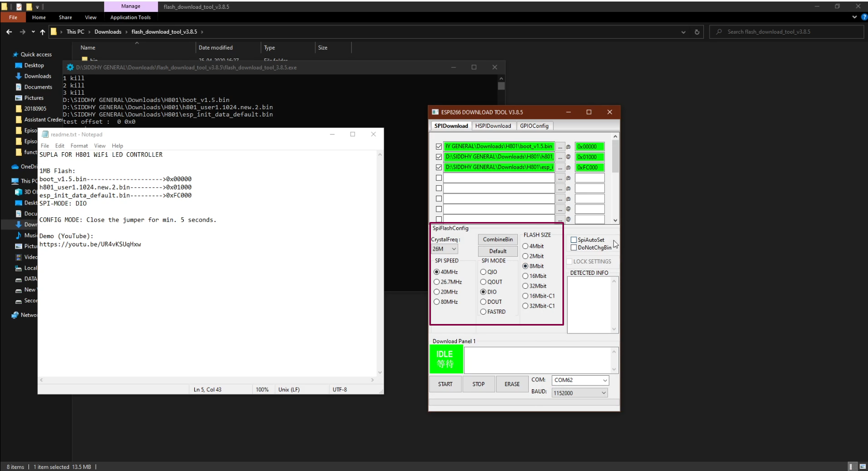Click the refresh icon in the address bar
Image resolution: width=868 pixels, height=471 pixels.
pos(697,32)
